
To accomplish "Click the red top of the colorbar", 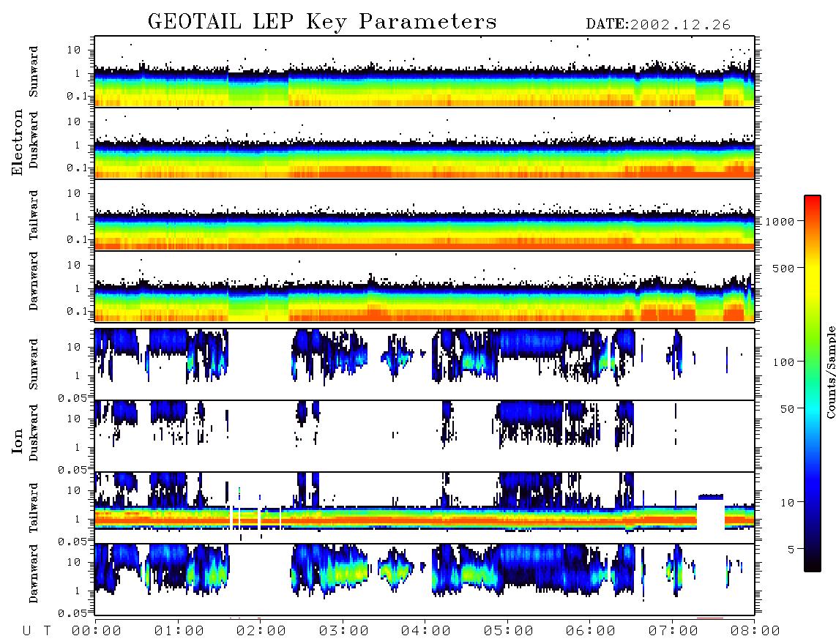I will (x=813, y=201).
